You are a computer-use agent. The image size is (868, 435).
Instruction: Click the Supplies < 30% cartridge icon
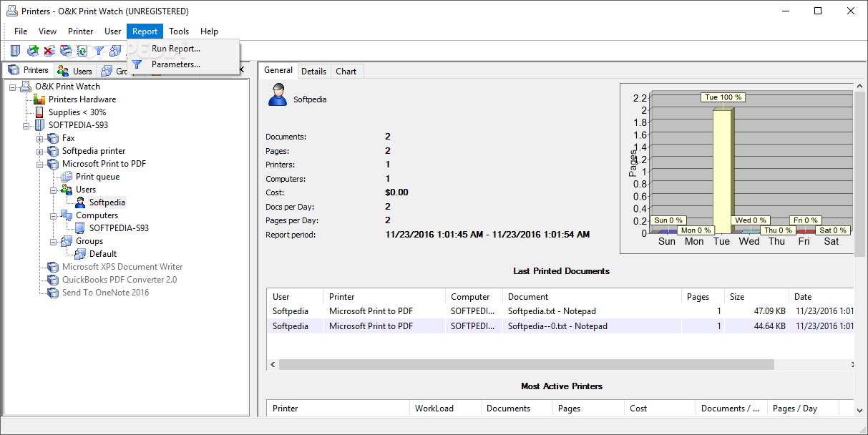(x=39, y=112)
